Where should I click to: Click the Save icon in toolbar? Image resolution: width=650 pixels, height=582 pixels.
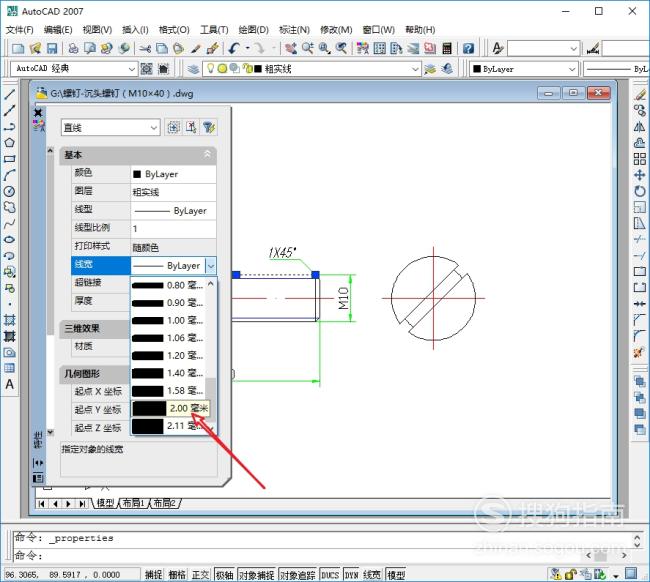click(52, 48)
